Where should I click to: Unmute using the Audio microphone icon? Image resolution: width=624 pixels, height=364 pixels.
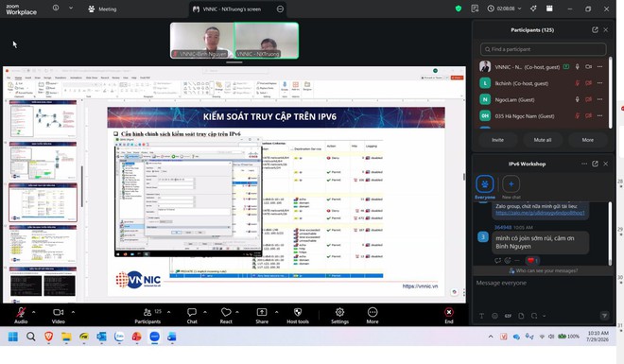(x=21, y=312)
